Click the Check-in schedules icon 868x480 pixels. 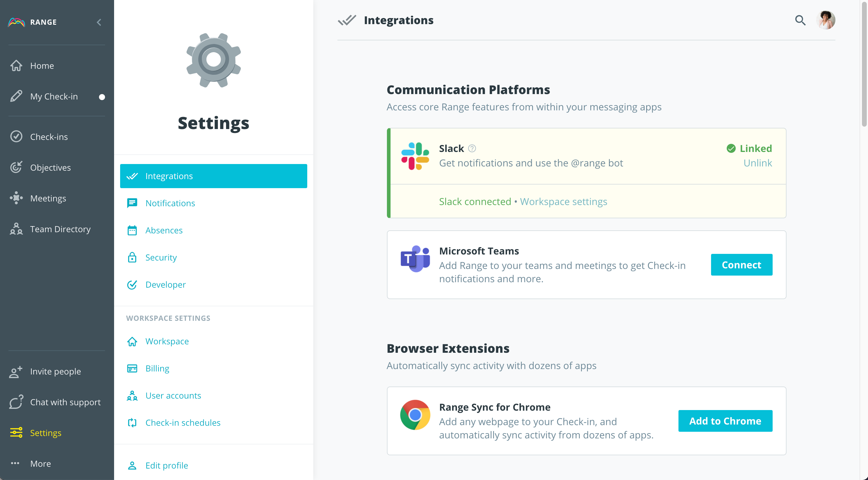[132, 422]
